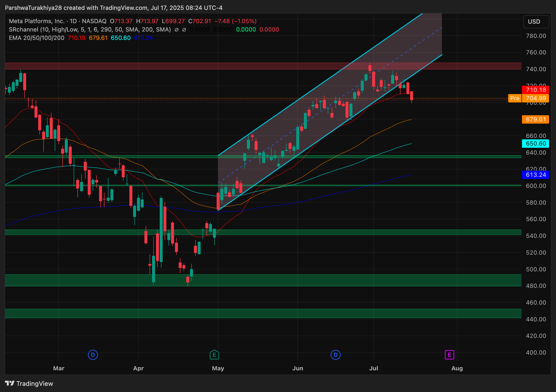Click the blue 613.24 EMA price label
556x392 pixels.
click(x=535, y=175)
